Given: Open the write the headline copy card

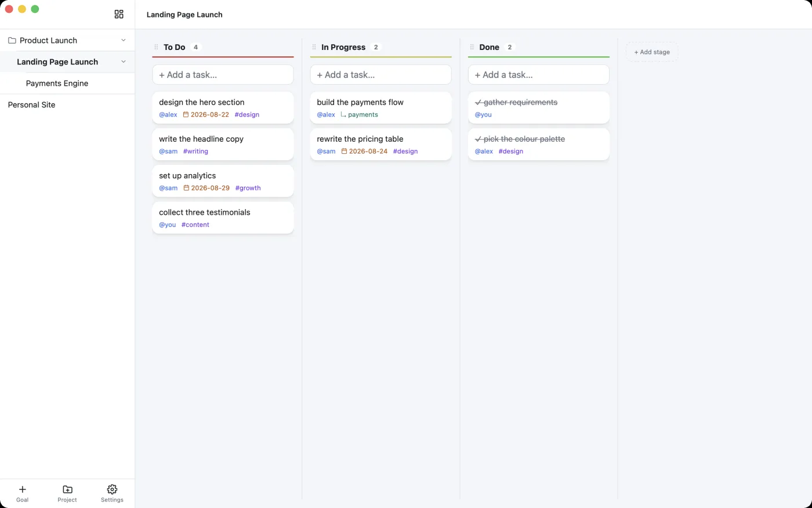Looking at the screenshot, I should [x=223, y=144].
